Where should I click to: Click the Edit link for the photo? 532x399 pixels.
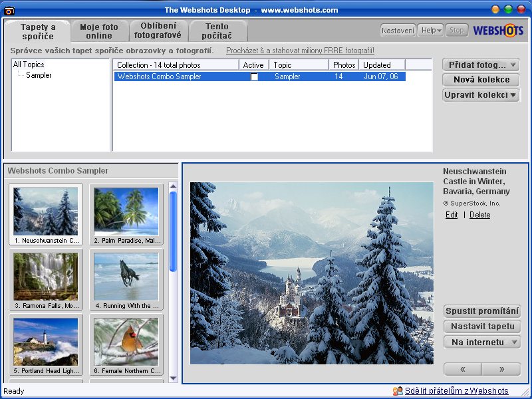coord(452,215)
